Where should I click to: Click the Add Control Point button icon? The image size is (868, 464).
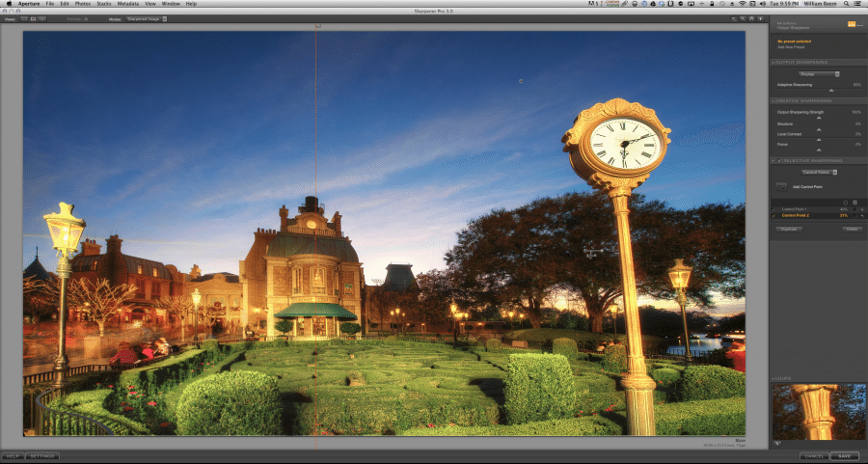point(781,187)
